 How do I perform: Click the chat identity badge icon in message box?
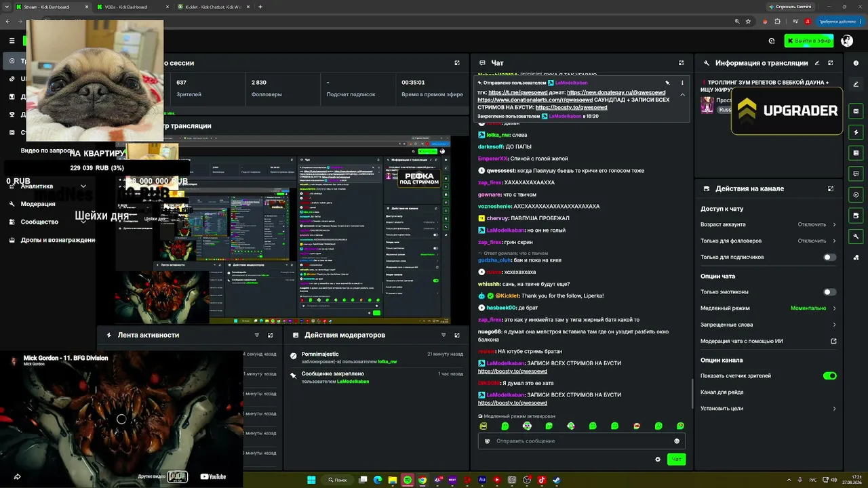(487, 441)
